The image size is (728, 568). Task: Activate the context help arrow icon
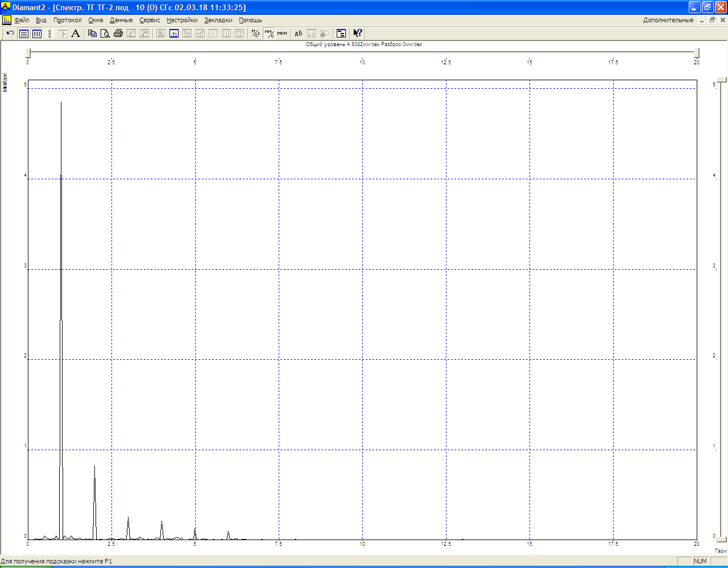pyautogui.click(x=358, y=34)
